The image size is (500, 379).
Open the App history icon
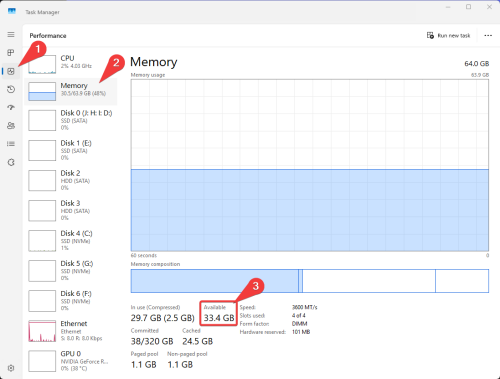point(11,89)
